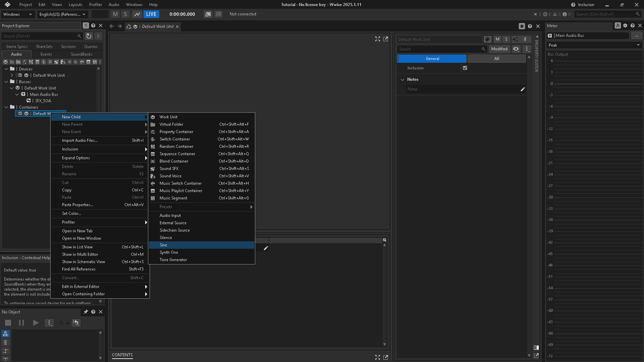The height and width of the screenshot is (362, 644).
Task: Collapse the Notes section
Action: 402,79
